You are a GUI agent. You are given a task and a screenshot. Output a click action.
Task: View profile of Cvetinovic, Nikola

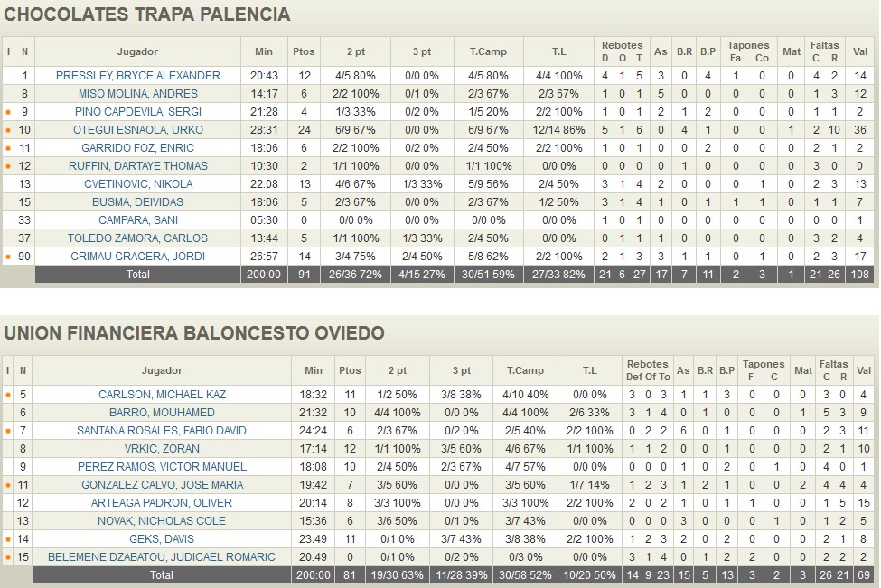coord(137,184)
